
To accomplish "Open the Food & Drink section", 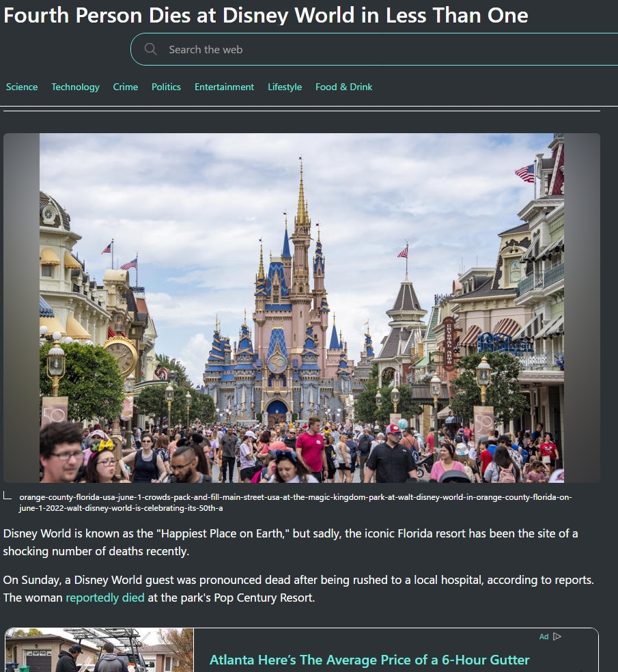I will click(343, 87).
